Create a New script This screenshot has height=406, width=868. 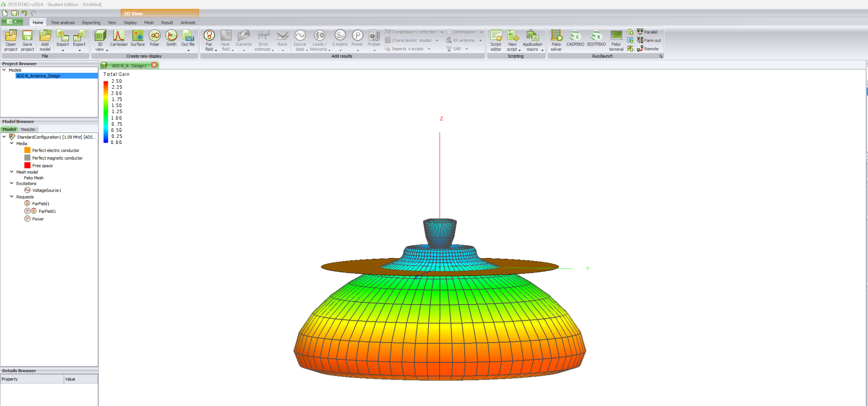tap(513, 40)
